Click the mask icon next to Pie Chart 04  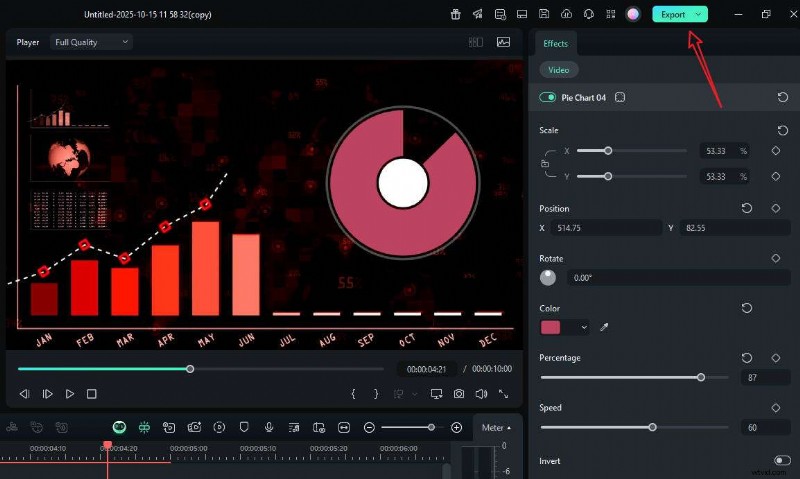coord(620,97)
